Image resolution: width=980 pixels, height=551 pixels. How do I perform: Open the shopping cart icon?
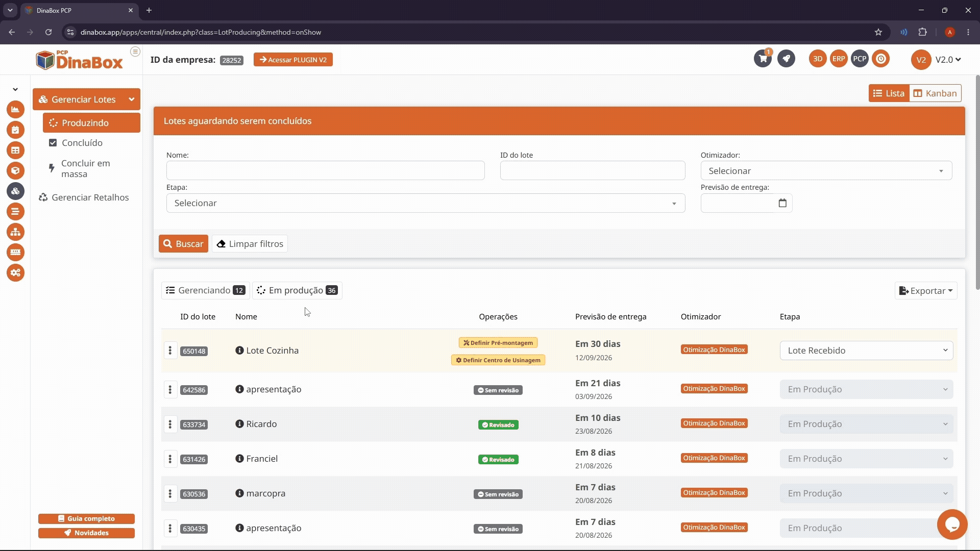coord(763,59)
